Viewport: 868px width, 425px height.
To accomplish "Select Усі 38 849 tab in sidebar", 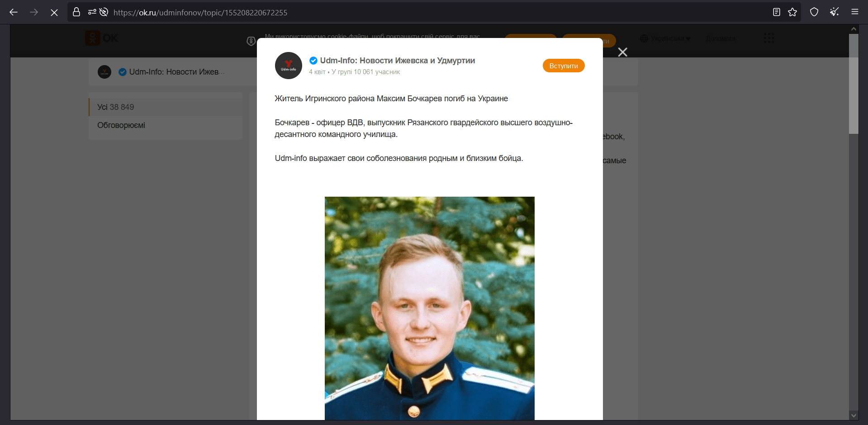I will click(166, 107).
